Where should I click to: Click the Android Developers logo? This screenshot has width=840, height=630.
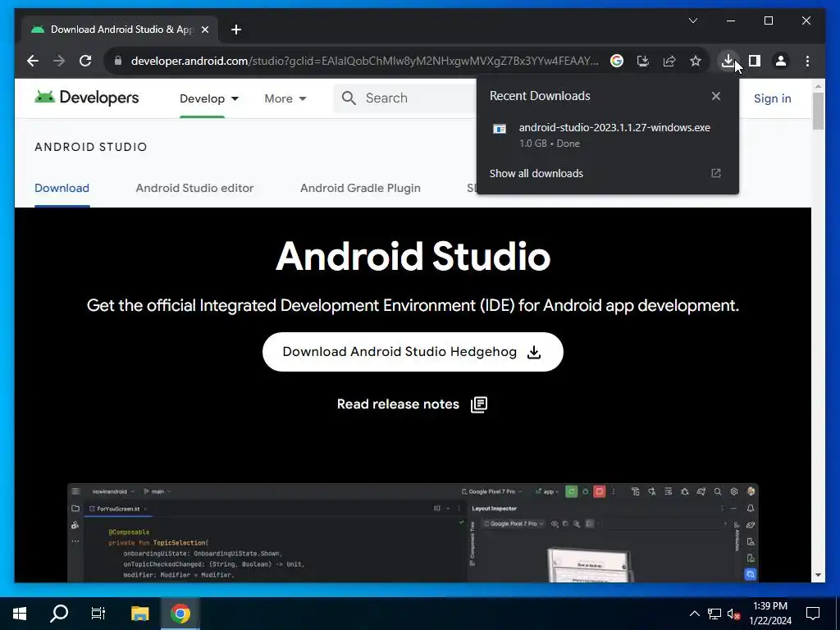point(87,98)
